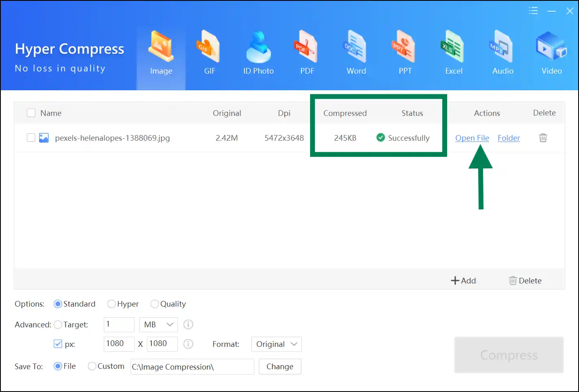Click the Add button
The width and height of the screenshot is (579, 392).
(463, 281)
